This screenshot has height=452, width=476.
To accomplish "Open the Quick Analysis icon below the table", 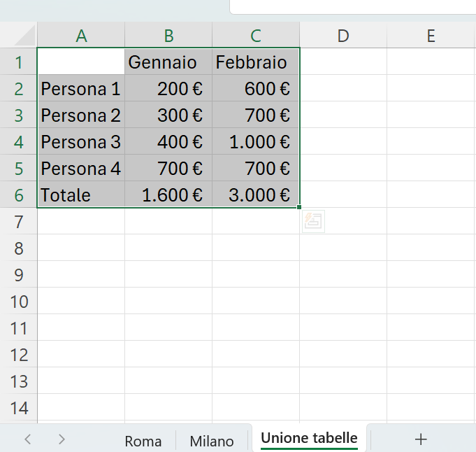I will point(313,221).
